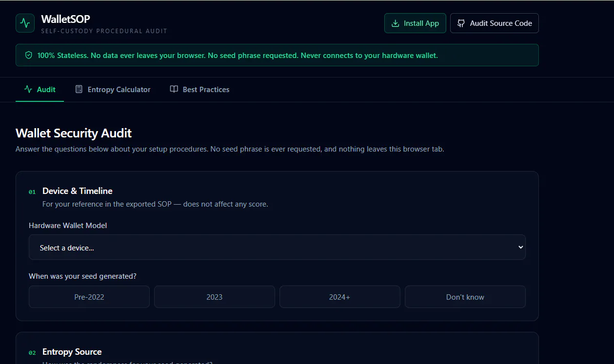Click the calculator icon beside Entropy Calculator
Image resolution: width=614 pixels, height=364 pixels.
pos(79,90)
